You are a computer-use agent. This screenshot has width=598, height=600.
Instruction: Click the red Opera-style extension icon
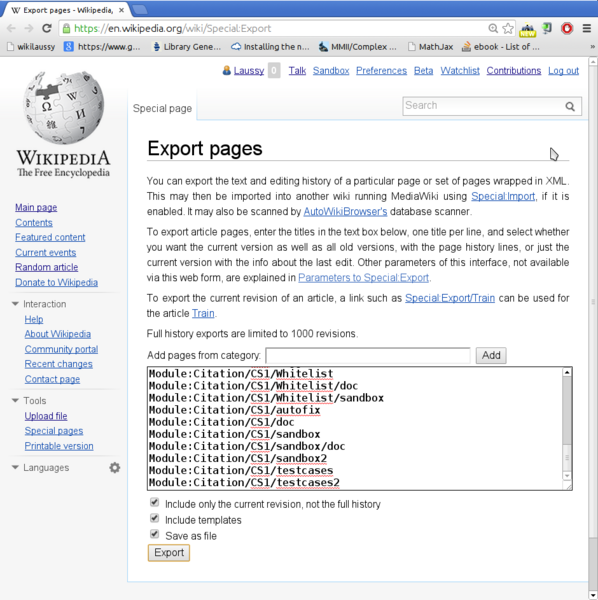pos(567,28)
